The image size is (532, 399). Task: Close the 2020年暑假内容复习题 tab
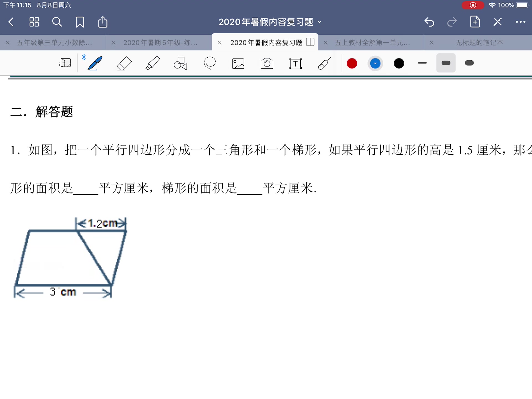point(219,43)
